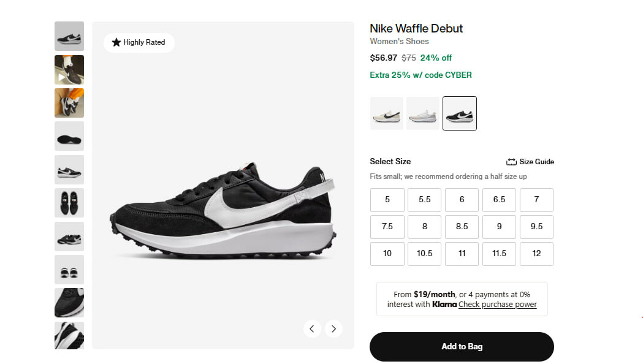643x364 pixels.
Task: View the top-down pair of shoes thumbnail
Action: (x=69, y=203)
